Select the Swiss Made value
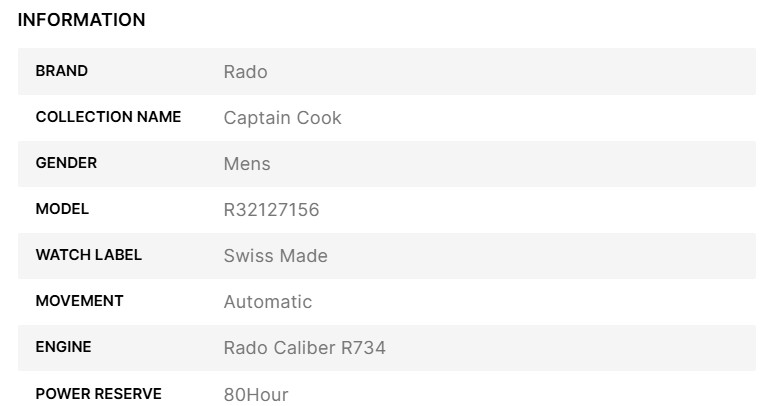This screenshot has height=406, width=772. pos(275,256)
